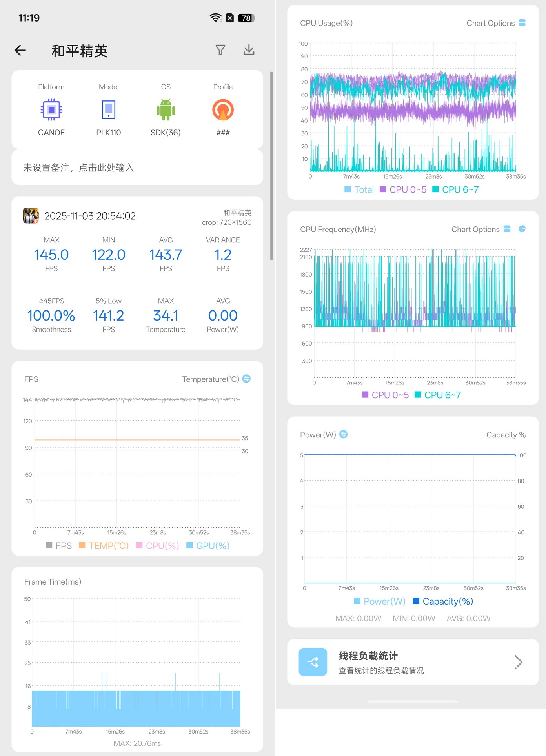
Task: Tap the orange Profile icon
Action: click(223, 110)
